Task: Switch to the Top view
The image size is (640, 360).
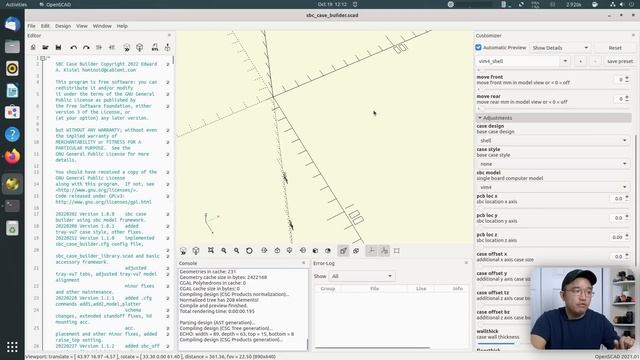Action: pos(277,251)
